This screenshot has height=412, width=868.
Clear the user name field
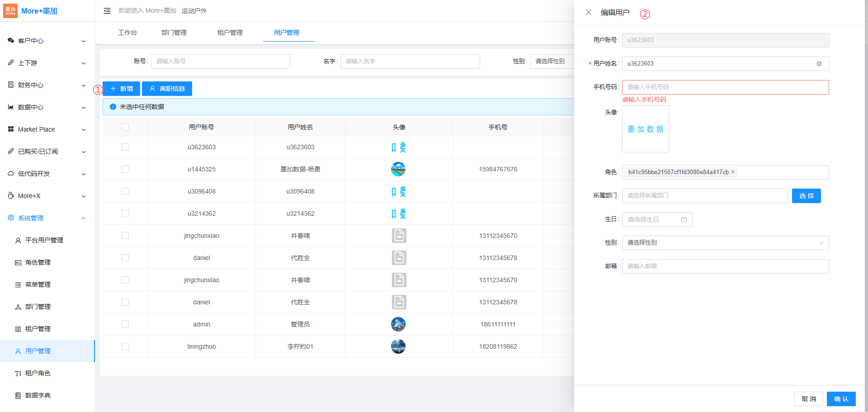[x=819, y=64]
